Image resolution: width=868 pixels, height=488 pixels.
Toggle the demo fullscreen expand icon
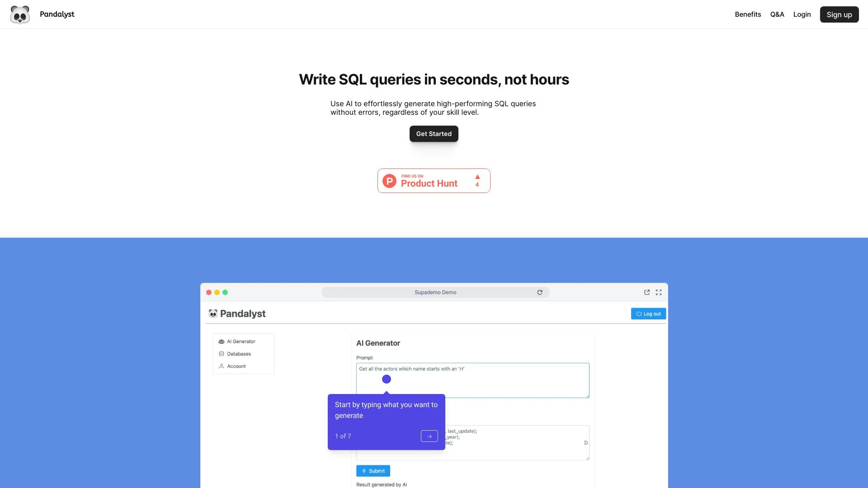click(658, 292)
